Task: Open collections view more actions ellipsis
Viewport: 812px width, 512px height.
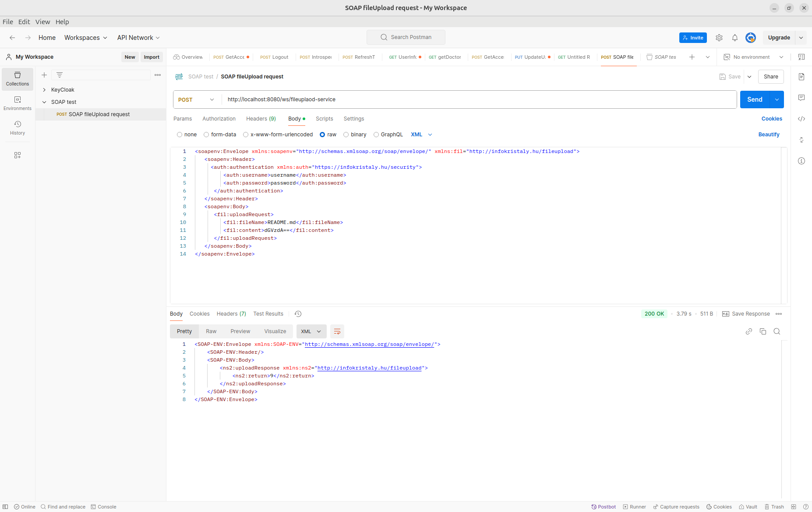Action: click(x=158, y=75)
